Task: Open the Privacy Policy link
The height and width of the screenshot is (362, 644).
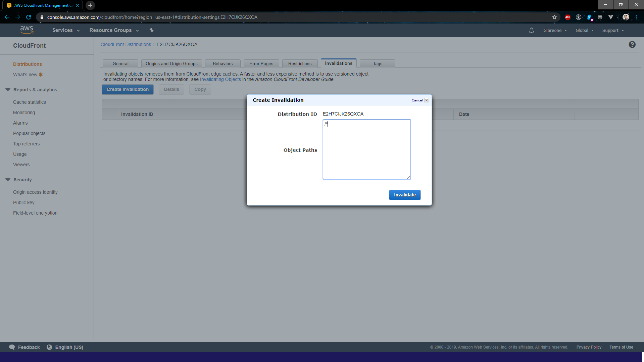Action: point(589,347)
